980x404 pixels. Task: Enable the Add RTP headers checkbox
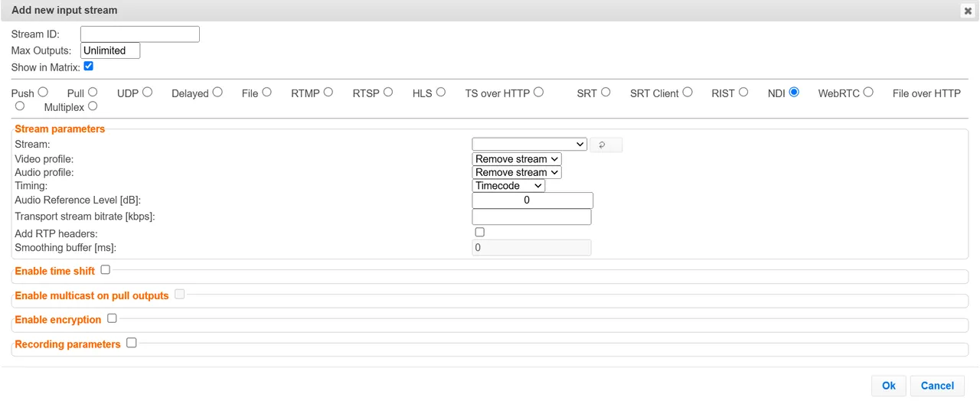point(480,232)
